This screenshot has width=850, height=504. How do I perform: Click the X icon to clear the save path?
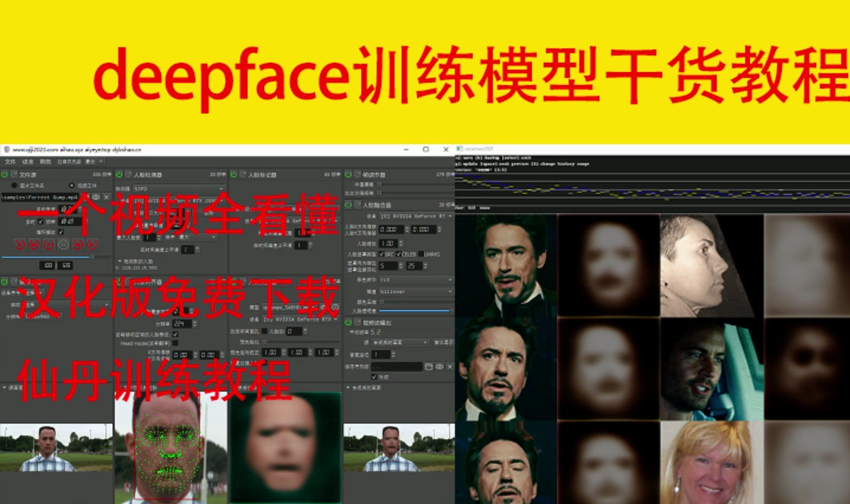tap(450, 367)
